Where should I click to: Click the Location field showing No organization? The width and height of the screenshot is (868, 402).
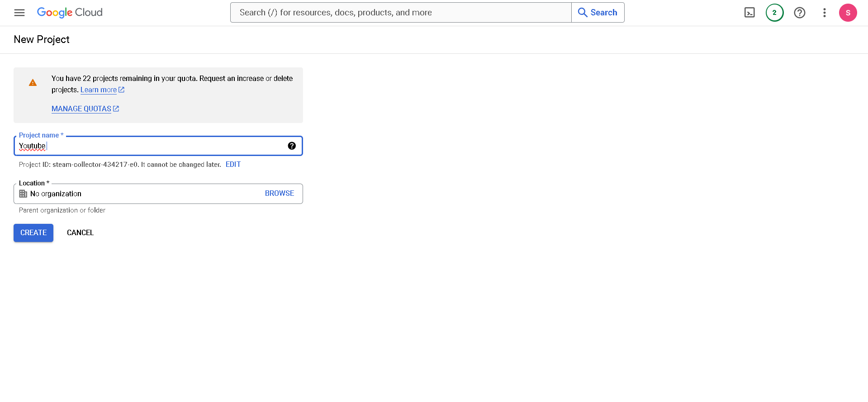136,194
